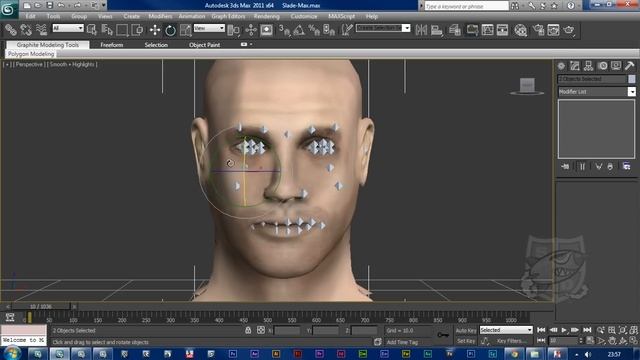Toggle Angle Snap
The image size is (640, 360).
click(299, 30)
